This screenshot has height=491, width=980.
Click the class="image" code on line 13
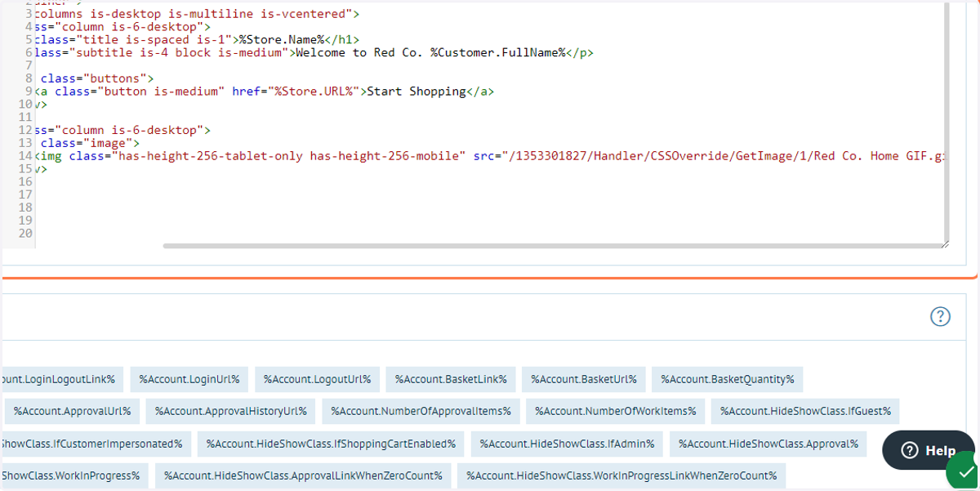91,143
